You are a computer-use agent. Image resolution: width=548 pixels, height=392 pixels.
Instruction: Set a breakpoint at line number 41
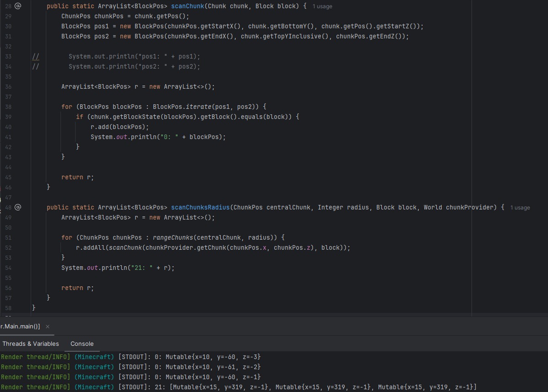9,137
